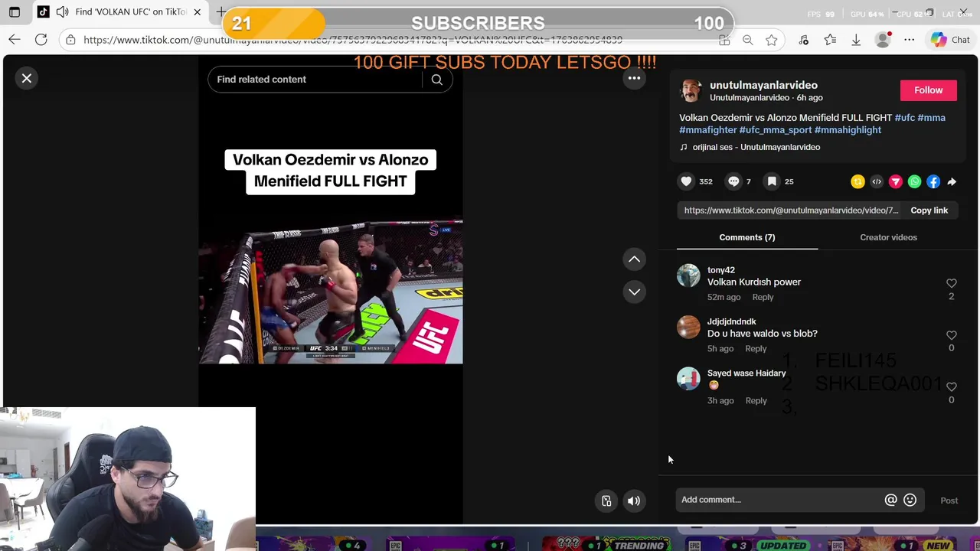The image size is (980, 551).
Task: Open more share options with the arrow icon
Action: pos(952,181)
